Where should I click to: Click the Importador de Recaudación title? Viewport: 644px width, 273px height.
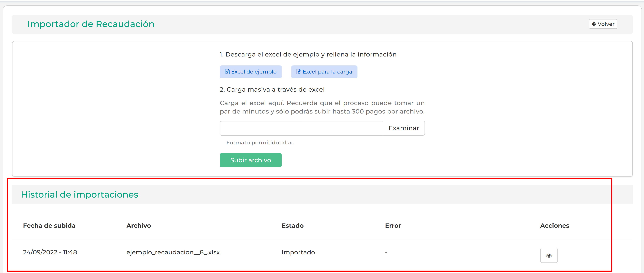[x=91, y=24]
